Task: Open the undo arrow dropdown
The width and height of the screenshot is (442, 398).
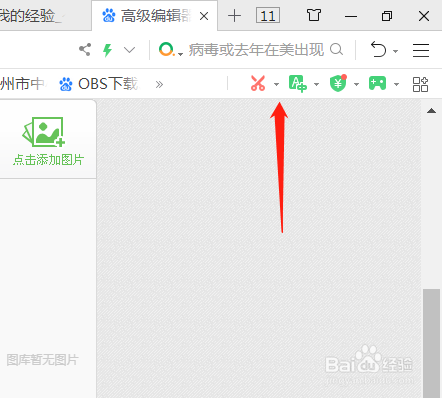Action: (395, 51)
